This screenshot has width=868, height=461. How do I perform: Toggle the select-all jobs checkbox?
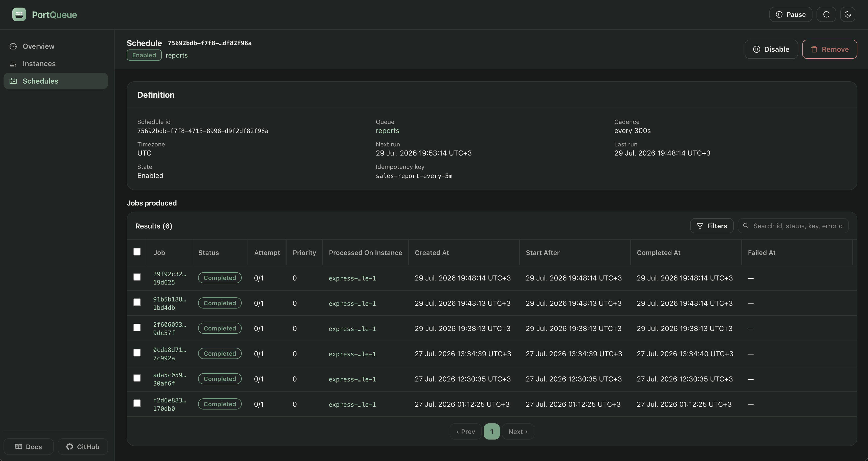(x=137, y=252)
